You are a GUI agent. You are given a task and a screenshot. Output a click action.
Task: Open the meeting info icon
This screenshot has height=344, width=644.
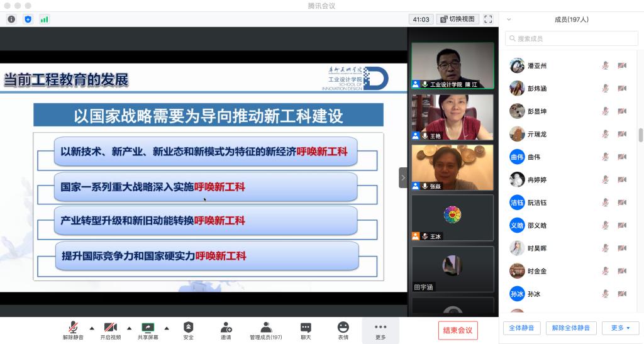11,19
